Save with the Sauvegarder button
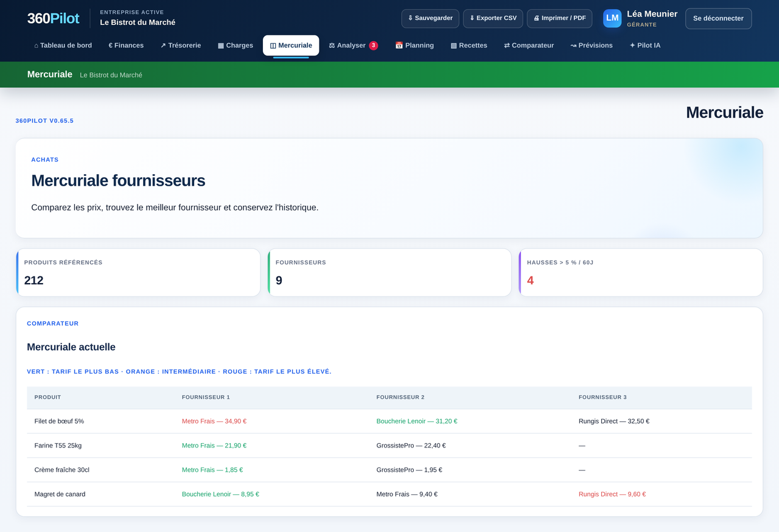The image size is (779, 532). [430, 18]
